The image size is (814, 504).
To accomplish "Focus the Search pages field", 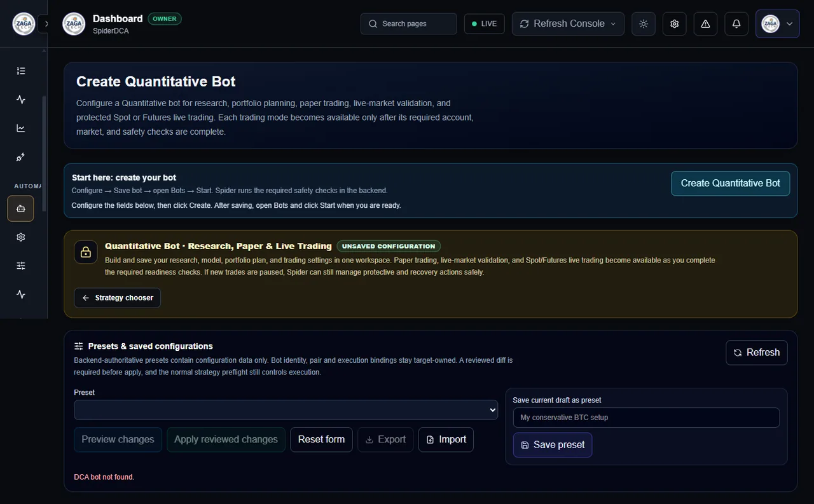I will [408, 24].
